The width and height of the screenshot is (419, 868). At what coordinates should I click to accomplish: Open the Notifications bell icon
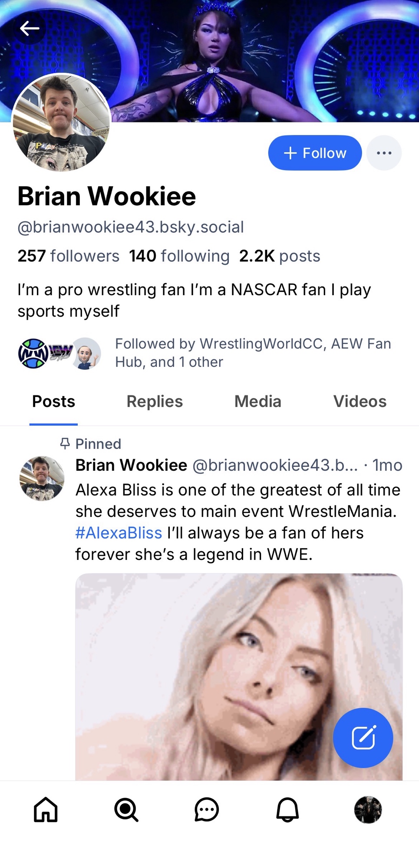(x=287, y=810)
